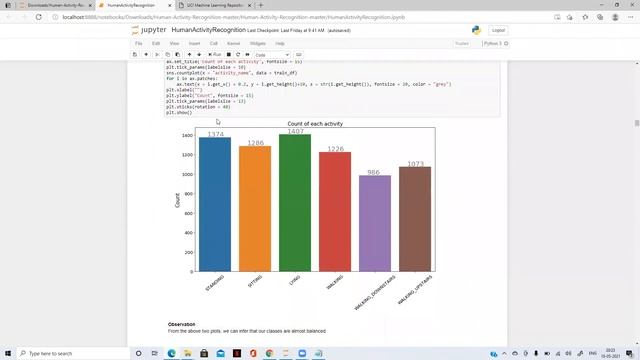Open Microsoft Edge from taskbar
The width and height of the screenshot is (640, 360).
171,353
